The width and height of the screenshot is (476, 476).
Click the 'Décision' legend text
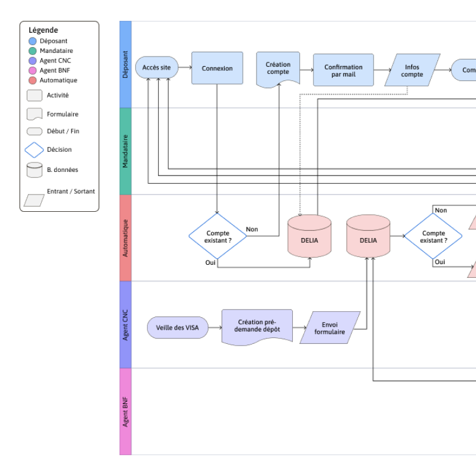[x=59, y=149]
